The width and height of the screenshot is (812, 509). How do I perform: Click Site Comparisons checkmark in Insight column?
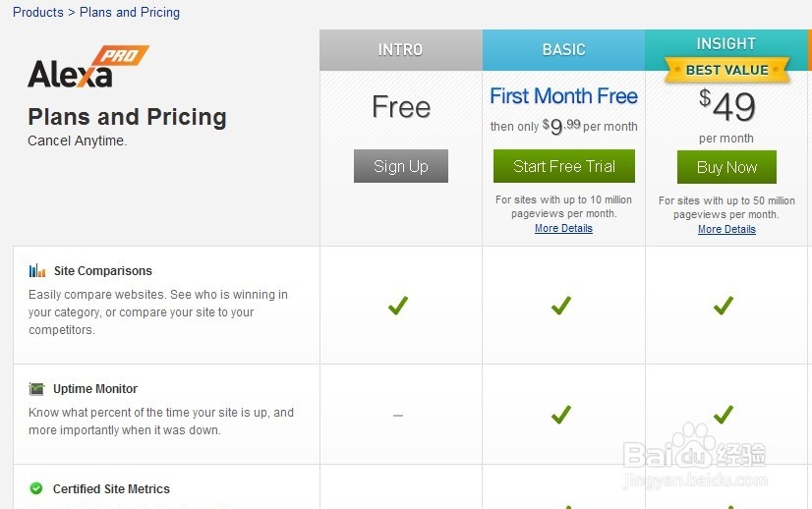coord(724,306)
